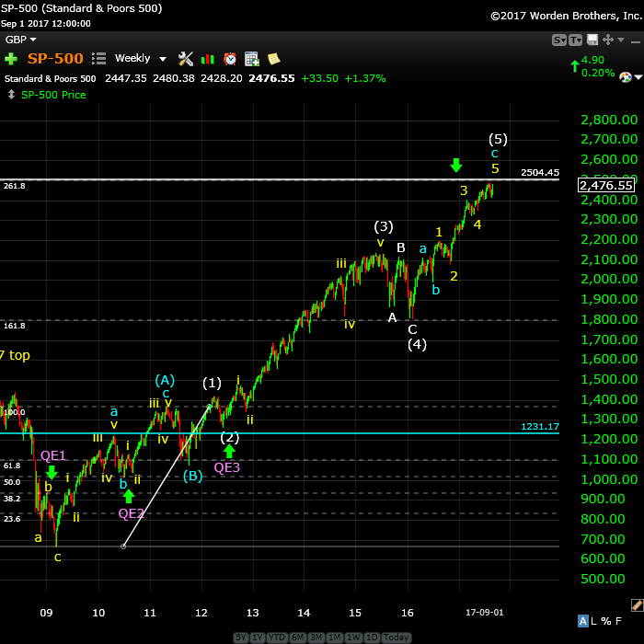Click the (4) wave label
The width and height of the screenshot is (644, 644).
417,344
